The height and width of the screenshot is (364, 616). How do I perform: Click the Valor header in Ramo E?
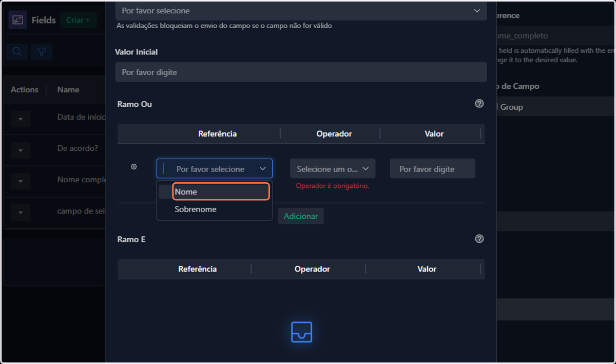(x=427, y=269)
